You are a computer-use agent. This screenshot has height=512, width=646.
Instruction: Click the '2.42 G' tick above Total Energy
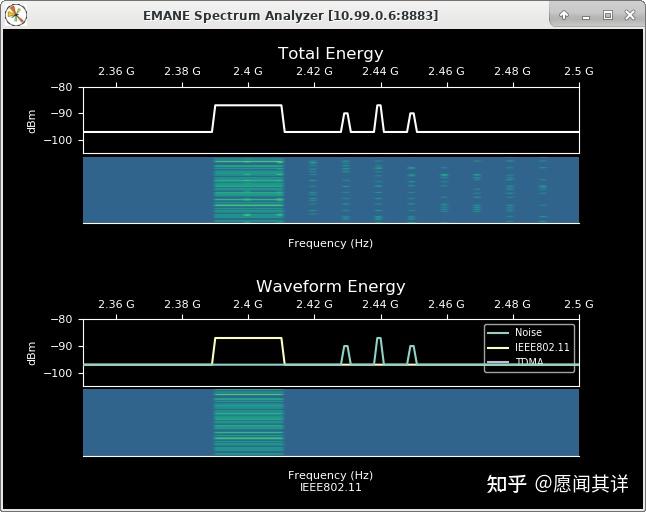(x=314, y=71)
